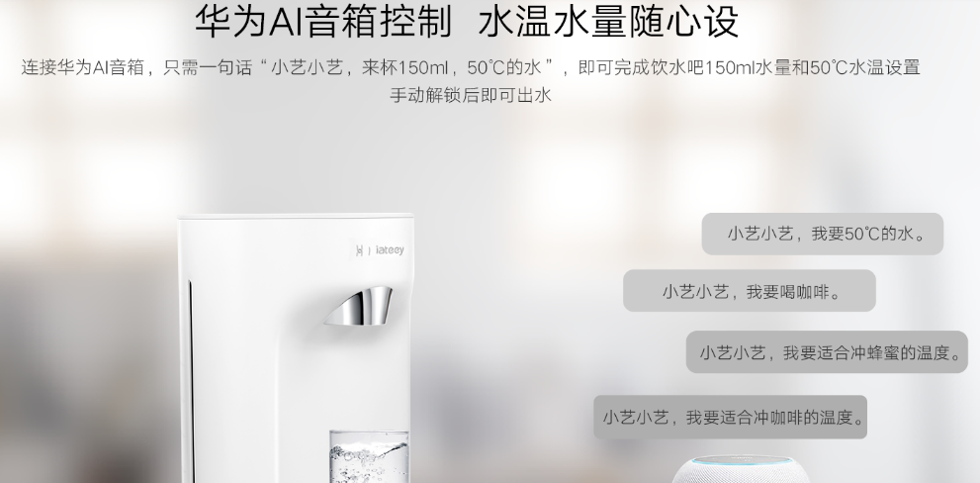Click the iateey brand logo on dispenser
Screen dimensions: 980x483
[380, 250]
